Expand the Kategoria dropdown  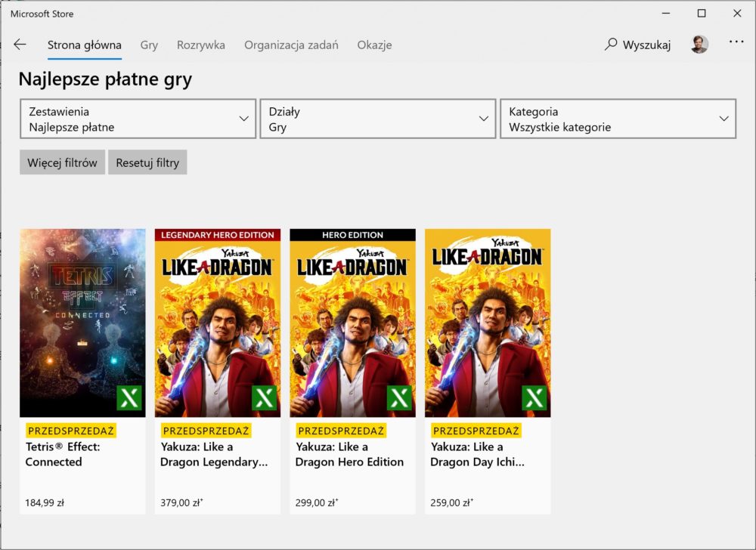point(618,119)
